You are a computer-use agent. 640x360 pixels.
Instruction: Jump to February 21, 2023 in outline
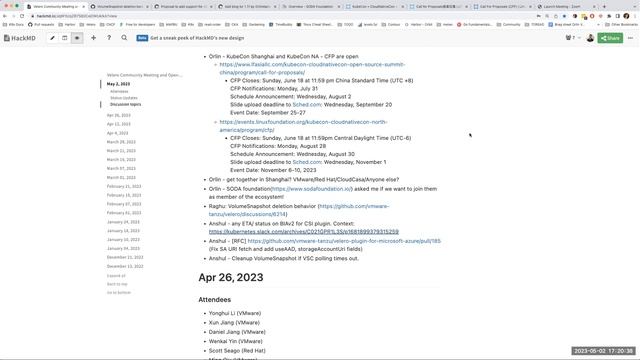coord(124,187)
